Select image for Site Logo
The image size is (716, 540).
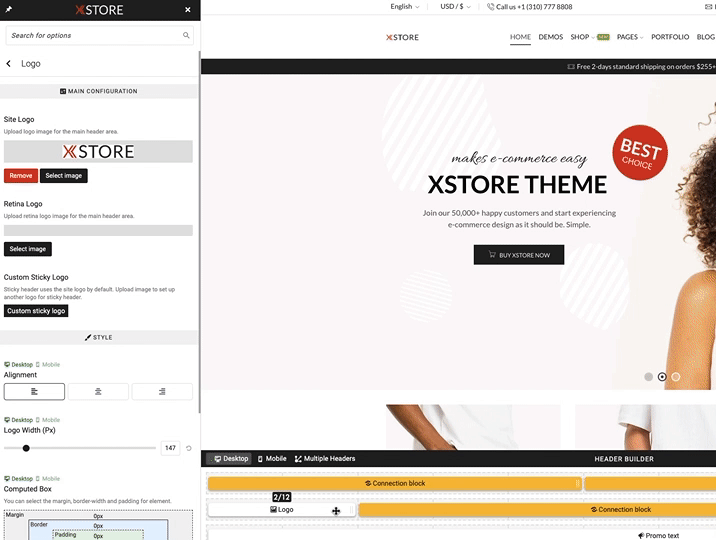click(x=63, y=176)
